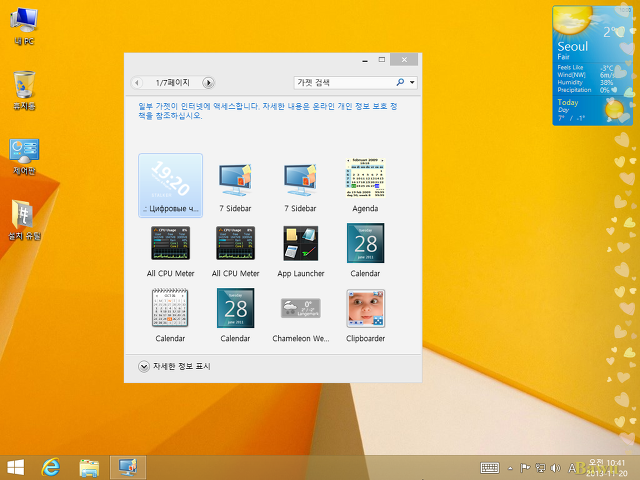Toggle the IME A input mode indicator
The width and height of the screenshot is (640, 480).
coord(572,468)
